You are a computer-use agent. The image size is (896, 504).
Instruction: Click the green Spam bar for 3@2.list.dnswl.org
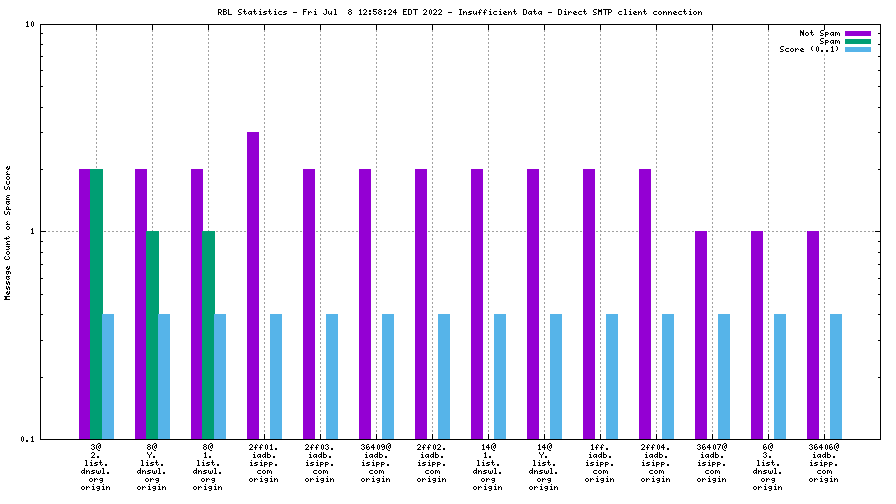click(x=96, y=304)
